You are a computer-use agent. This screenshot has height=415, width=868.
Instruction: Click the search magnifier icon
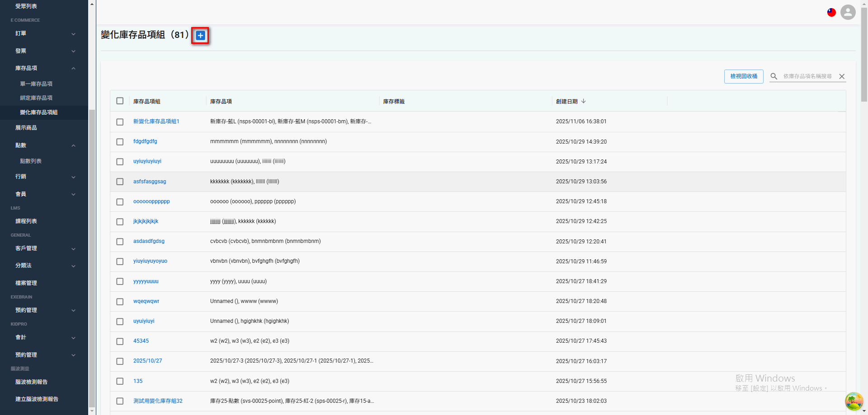tap(774, 76)
